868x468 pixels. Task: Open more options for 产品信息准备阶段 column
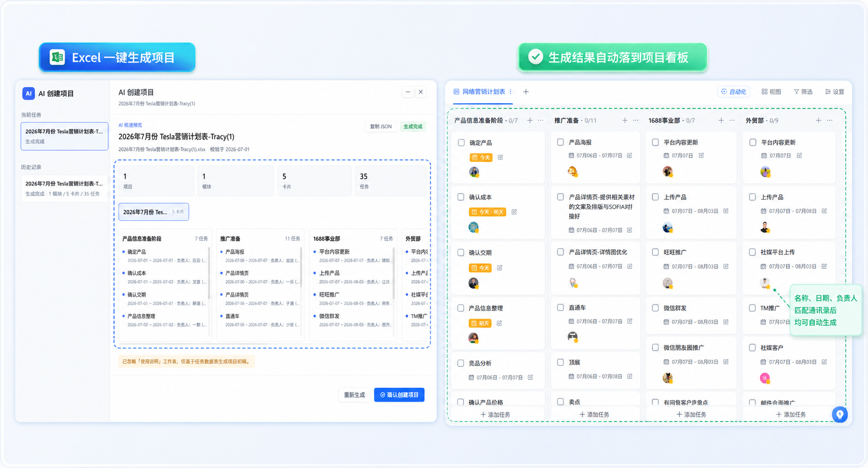pos(541,120)
